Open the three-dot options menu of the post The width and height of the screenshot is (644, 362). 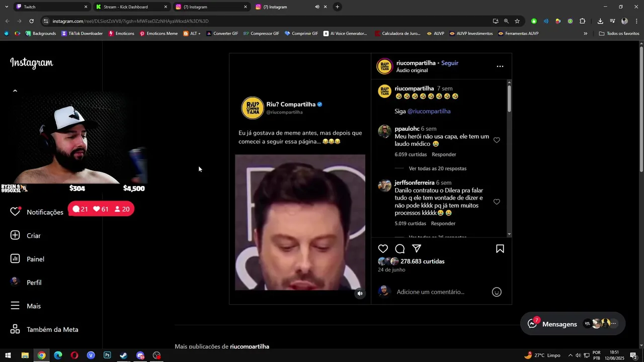(500, 66)
